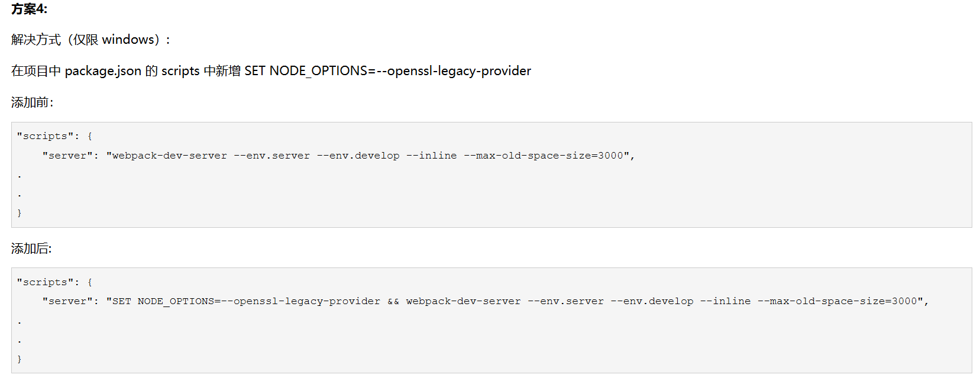The image size is (980, 384).
Task: Click the "server" key in the first code block
Action: (70, 156)
